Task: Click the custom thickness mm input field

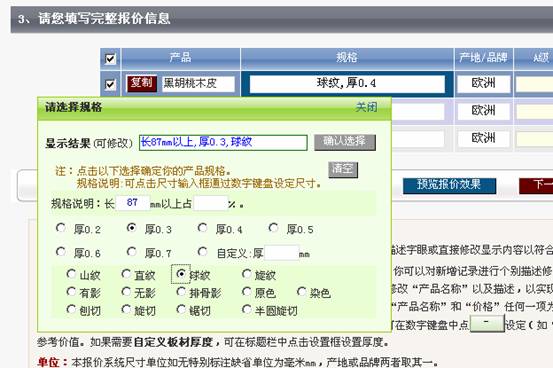Action: (281, 253)
